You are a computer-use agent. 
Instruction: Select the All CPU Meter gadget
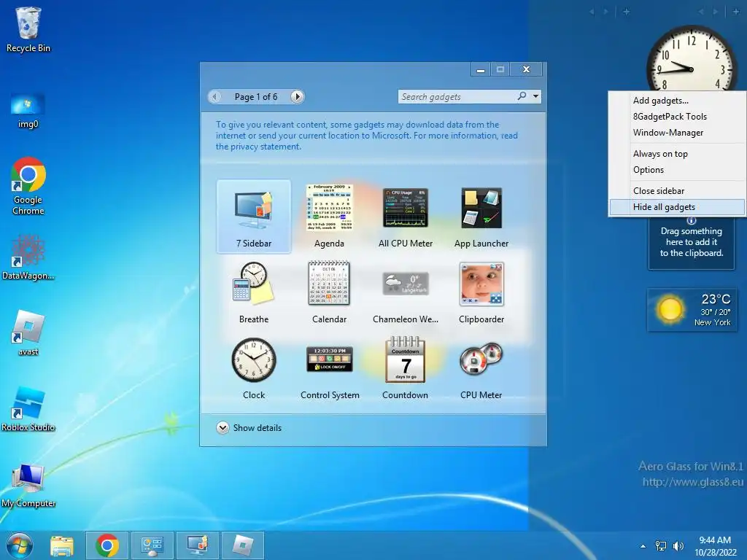406,216
